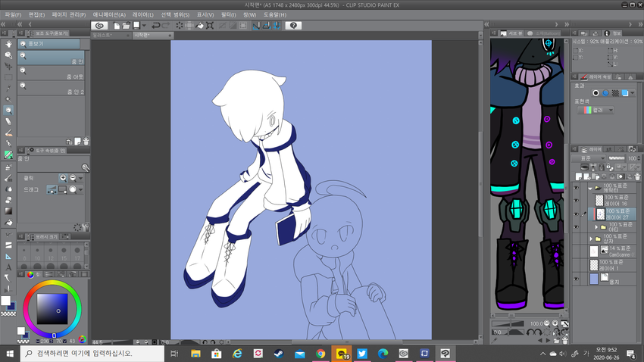
Task: Select the Gradient tool in toolbox
Action: coord(8,211)
